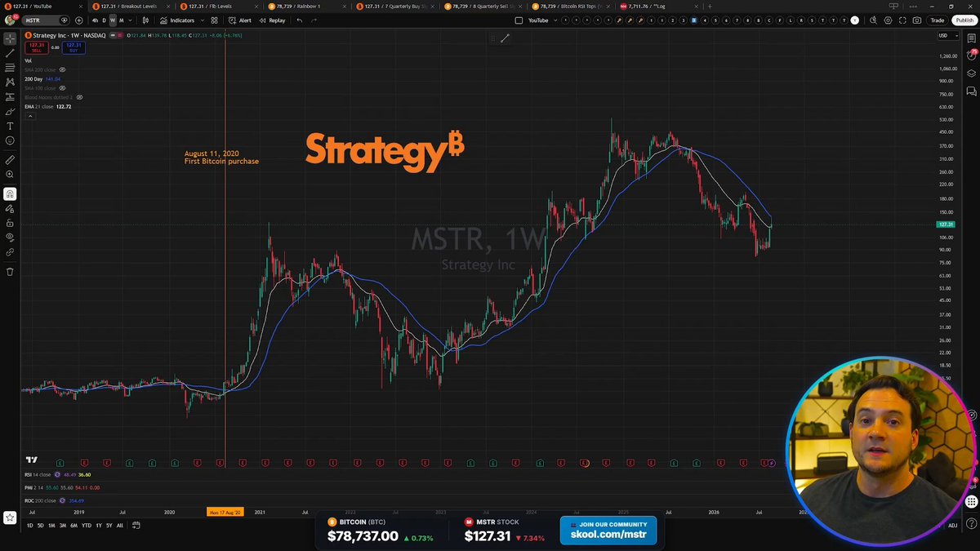Viewport: 980px width, 551px height.
Task: Switch to the Rainbow 1 browser tab
Action: click(x=307, y=6)
